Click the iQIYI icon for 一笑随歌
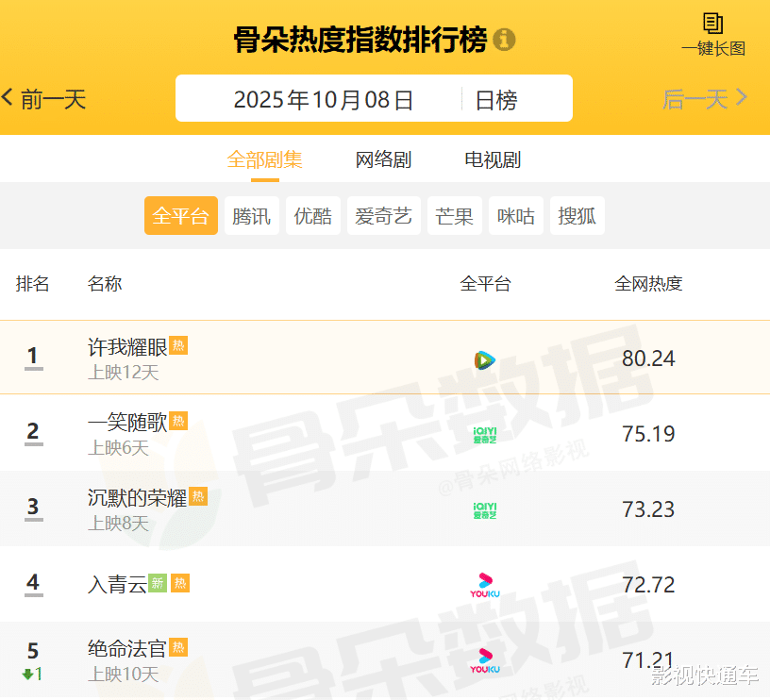 [x=485, y=436]
